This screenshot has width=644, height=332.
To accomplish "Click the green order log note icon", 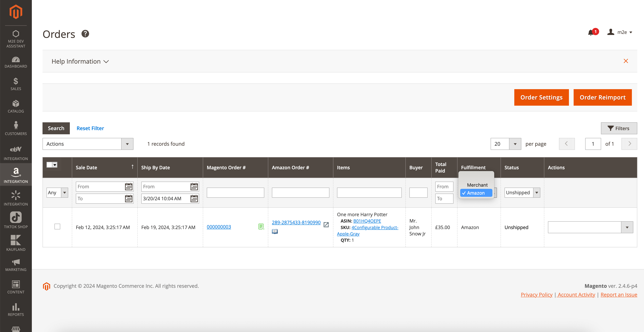I will [x=261, y=227].
